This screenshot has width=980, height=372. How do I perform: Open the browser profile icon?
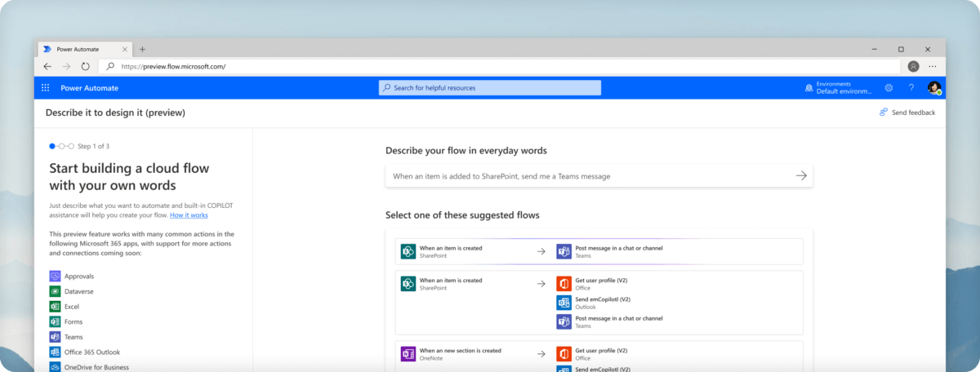[x=913, y=66]
